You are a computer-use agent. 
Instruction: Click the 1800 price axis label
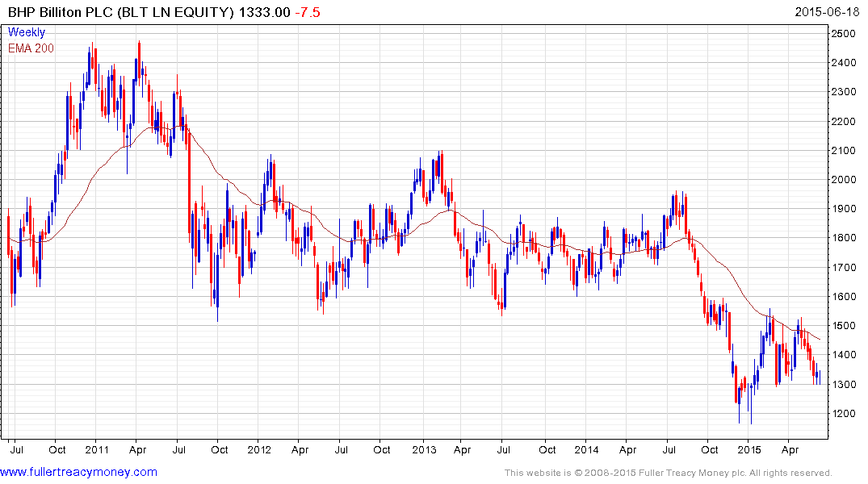(844, 238)
